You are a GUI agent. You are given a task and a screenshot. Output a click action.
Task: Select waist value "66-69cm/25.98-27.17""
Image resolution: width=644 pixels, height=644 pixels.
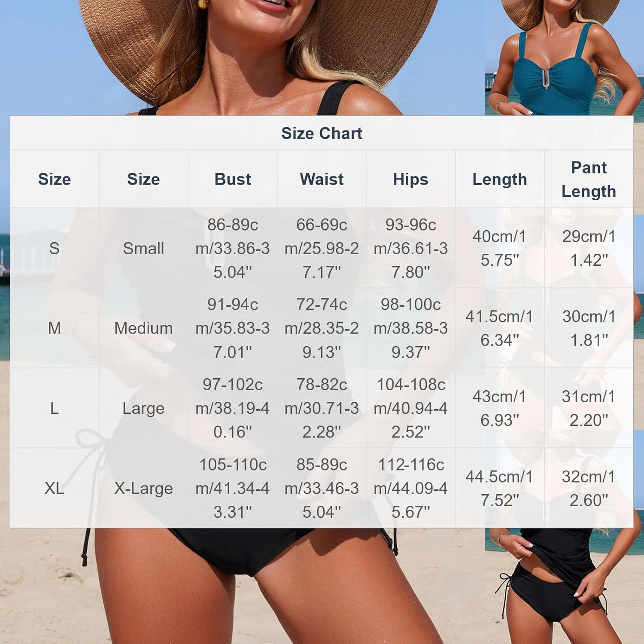322,248
